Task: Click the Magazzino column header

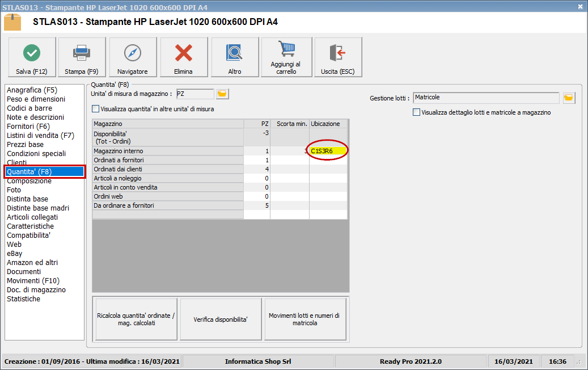Action: 168,124
